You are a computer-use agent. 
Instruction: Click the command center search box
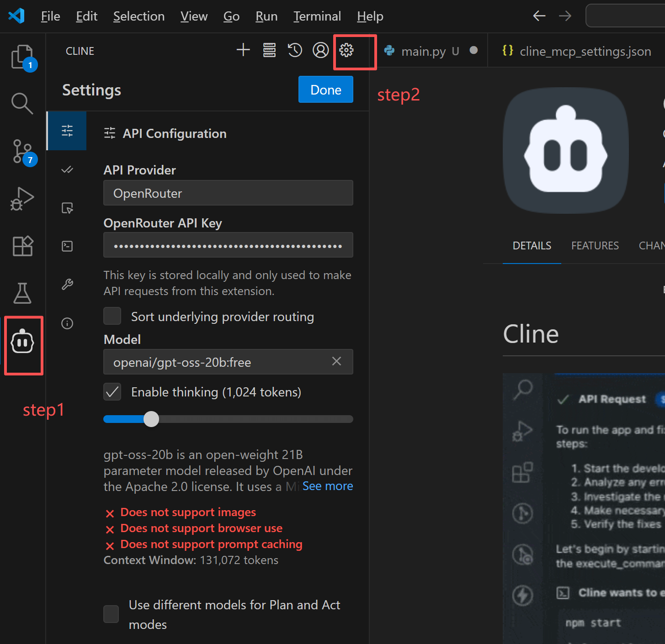coord(625,16)
